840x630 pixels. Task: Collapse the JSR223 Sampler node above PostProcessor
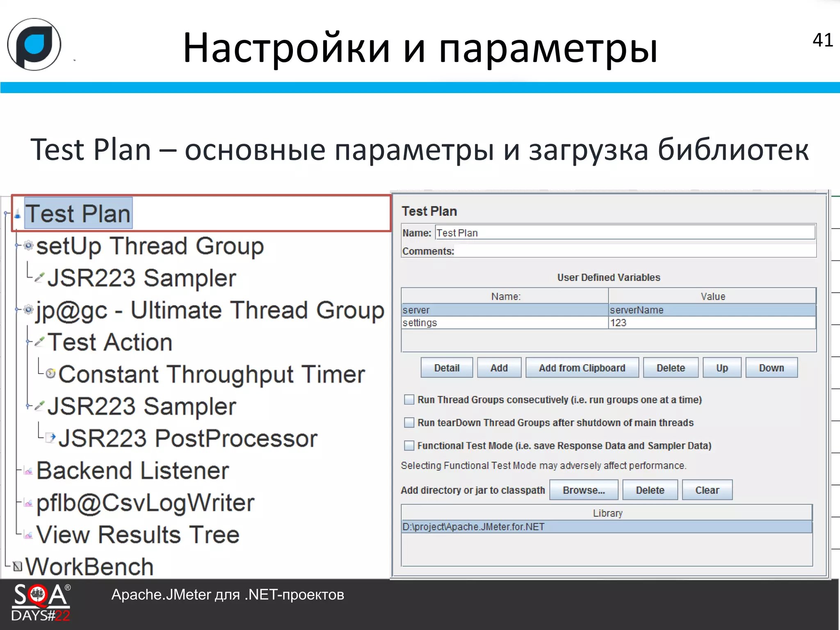(28, 405)
